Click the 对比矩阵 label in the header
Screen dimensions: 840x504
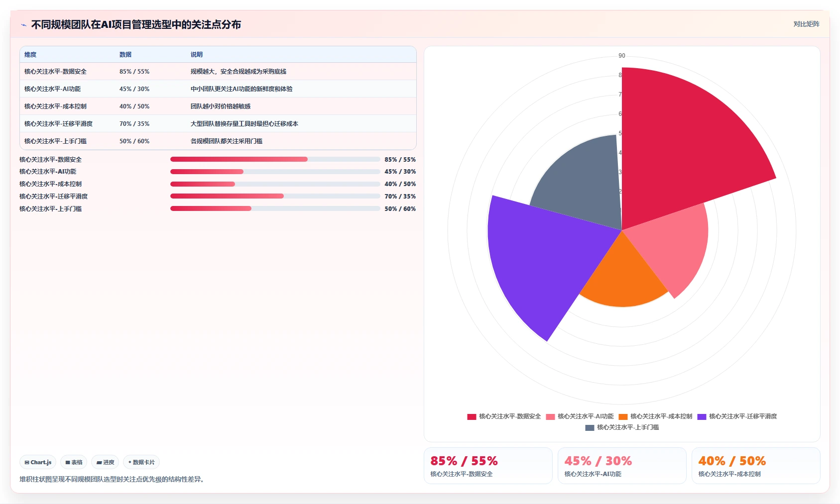click(806, 24)
